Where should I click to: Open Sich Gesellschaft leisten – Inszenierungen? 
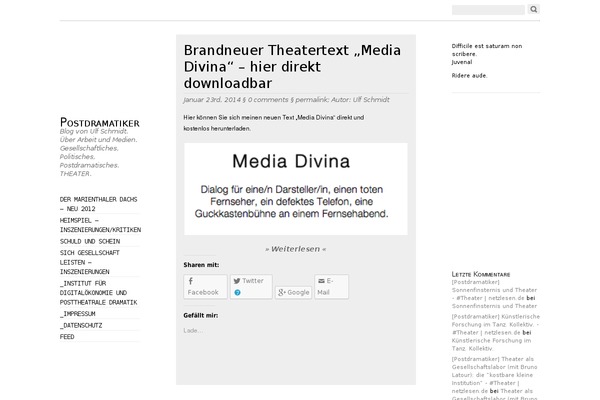pos(90,262)
